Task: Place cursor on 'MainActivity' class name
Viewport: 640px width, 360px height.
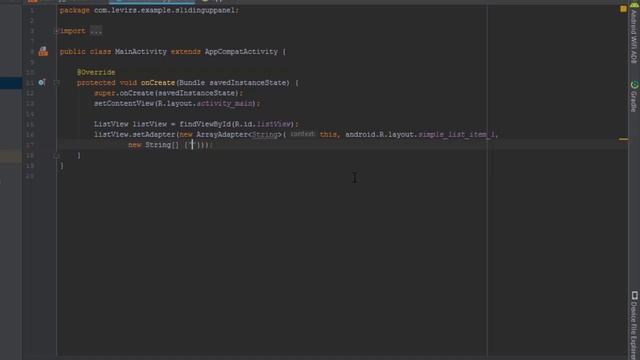Action: pyautogui.click(x=141, y=52)
